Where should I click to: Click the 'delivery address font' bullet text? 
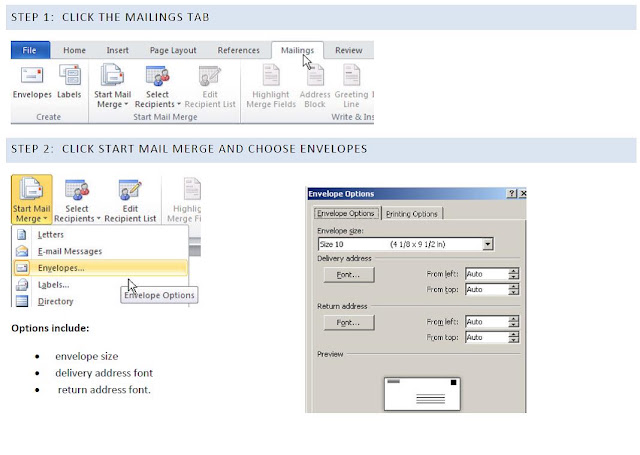click(104, 373)
